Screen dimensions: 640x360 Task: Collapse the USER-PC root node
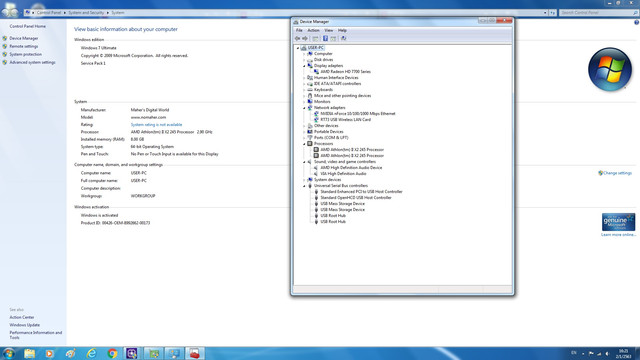(298, 48)
